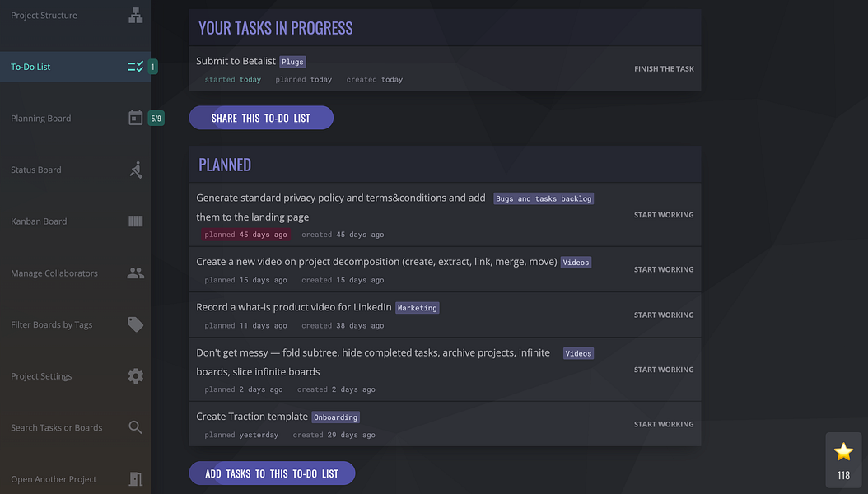Start working on the privacy policy task

[664, 215]
